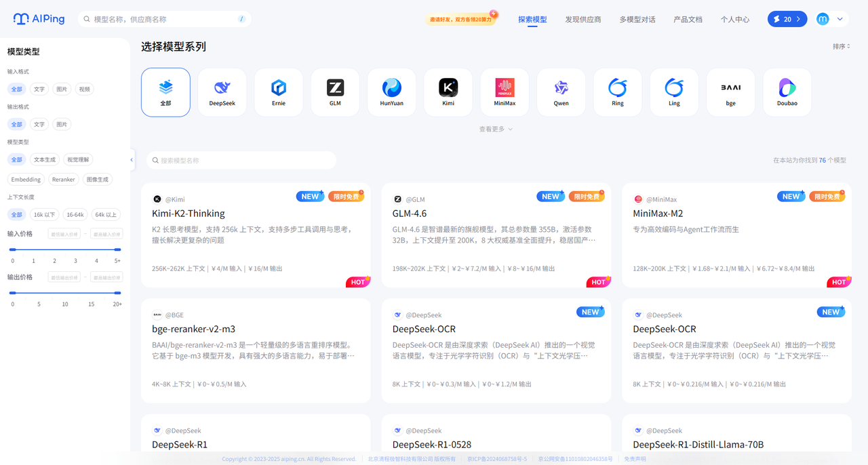Click the AIPing logo
The width and height of the screenshot is (868, 465).
pyautogui.click(x=39, y=19)
